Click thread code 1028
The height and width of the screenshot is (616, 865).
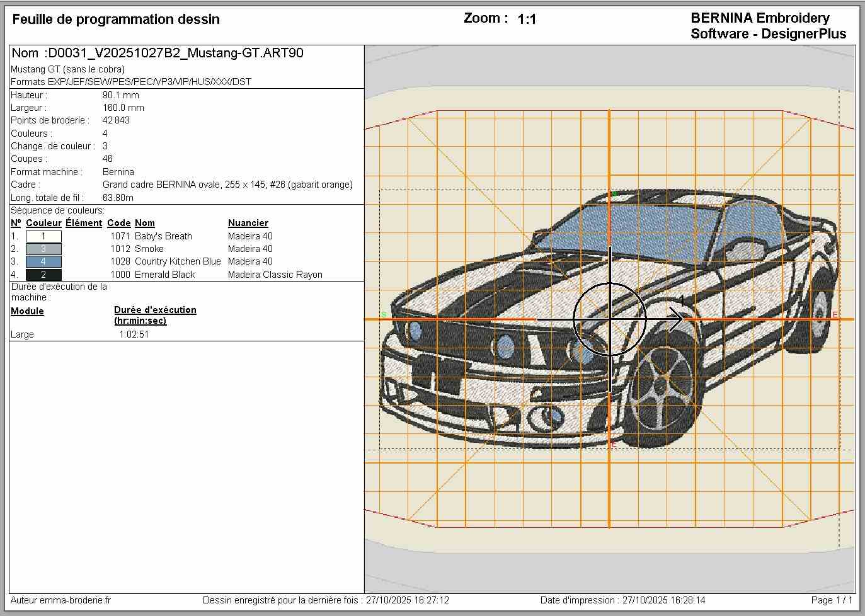pyautogui.click(x=120, y=261)
